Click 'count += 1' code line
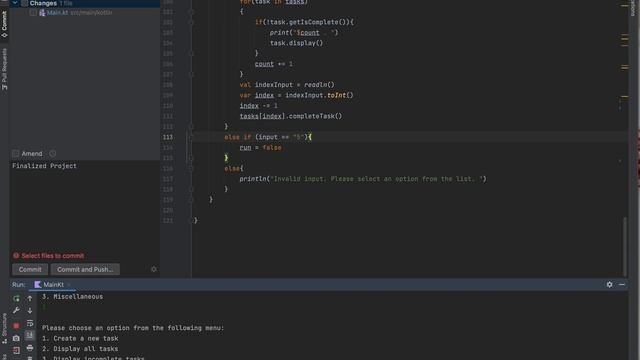Viewport: 640px width, 360px height. click(274, 64)
